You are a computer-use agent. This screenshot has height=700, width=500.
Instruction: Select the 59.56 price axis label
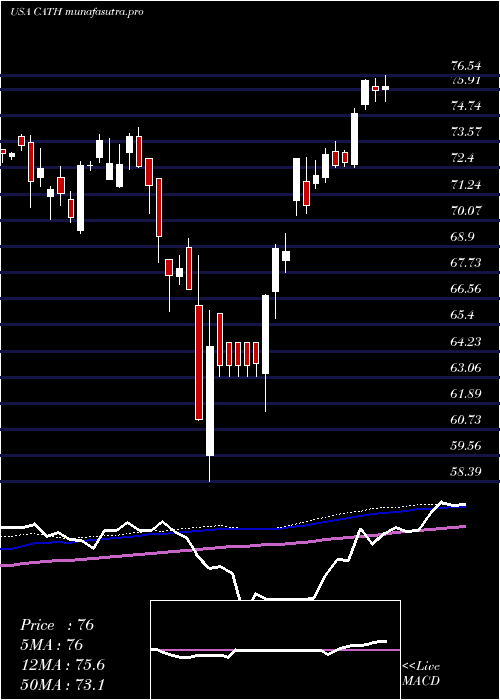click(466, 446)
